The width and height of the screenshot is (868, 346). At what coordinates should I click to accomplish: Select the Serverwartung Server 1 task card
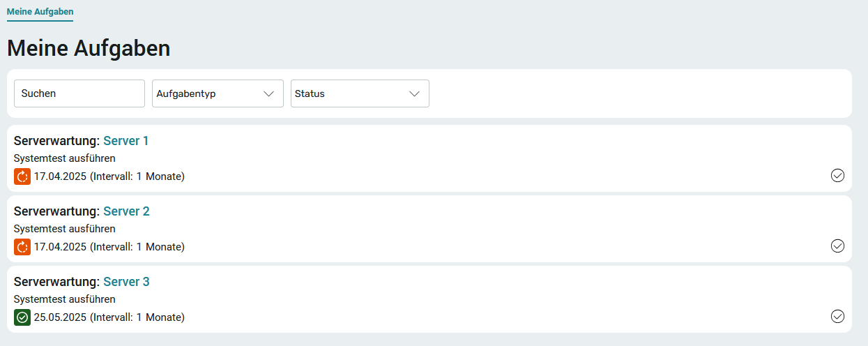429,158
